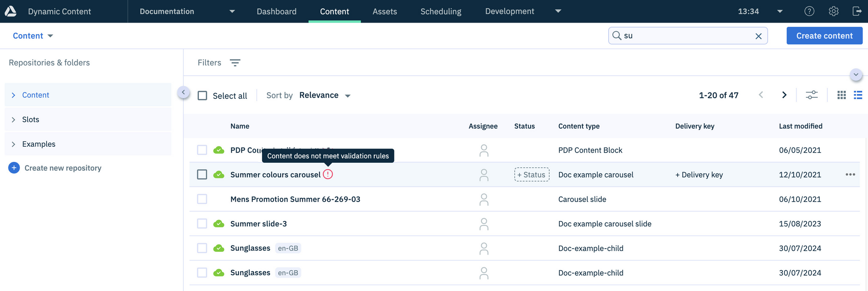
Task: Add delivery key for Summer colours carousel
Action: (x=699, y=175)
